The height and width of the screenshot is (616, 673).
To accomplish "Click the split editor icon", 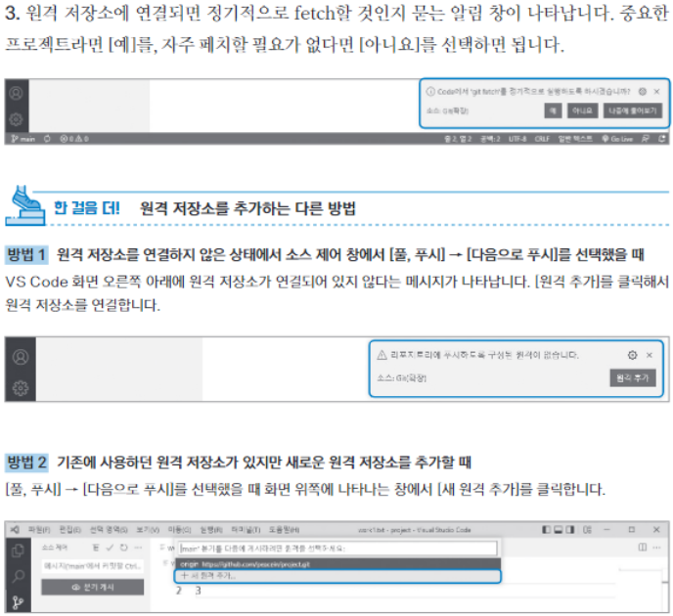I will [x=643, y=548].
